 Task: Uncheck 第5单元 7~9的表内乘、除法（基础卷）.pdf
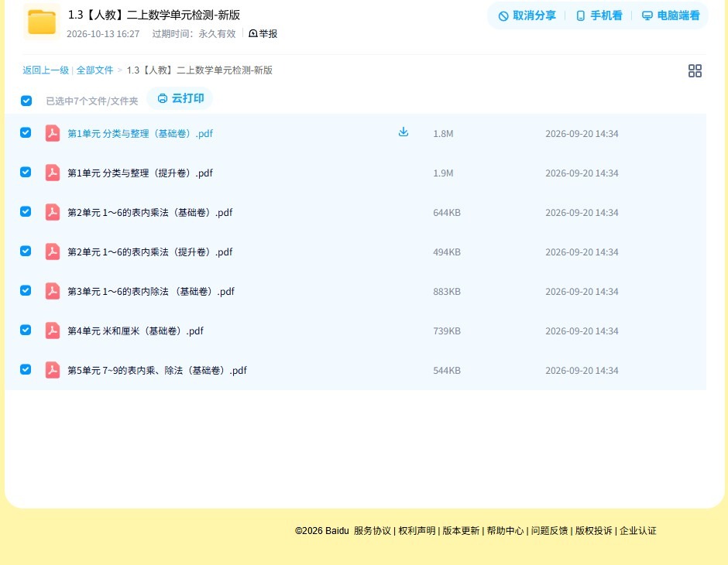tap(26, 369)
